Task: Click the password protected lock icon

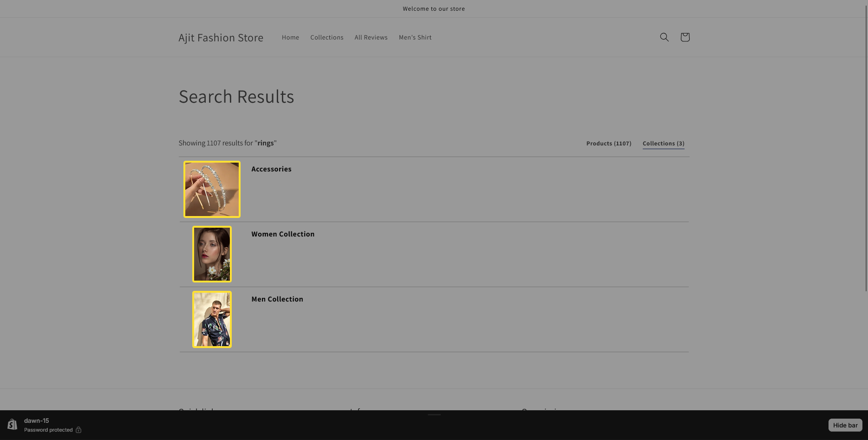Action: (78, 430)
